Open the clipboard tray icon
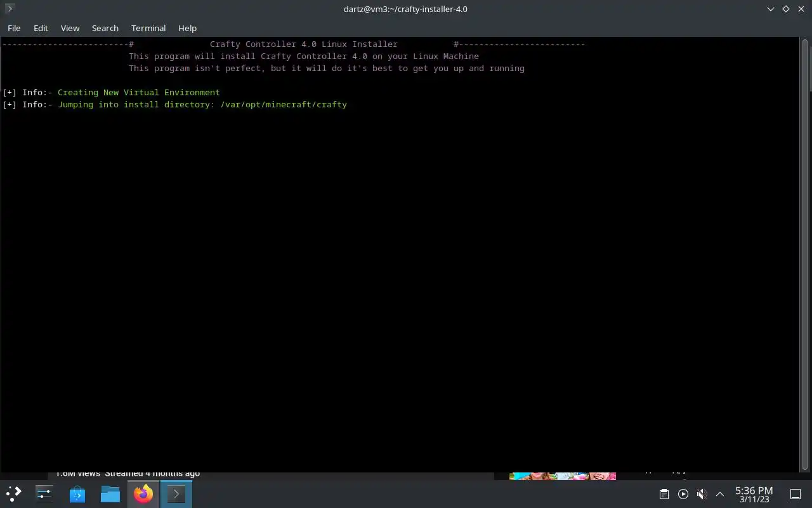This screenshot has height=508, width=812. (664, 494)
